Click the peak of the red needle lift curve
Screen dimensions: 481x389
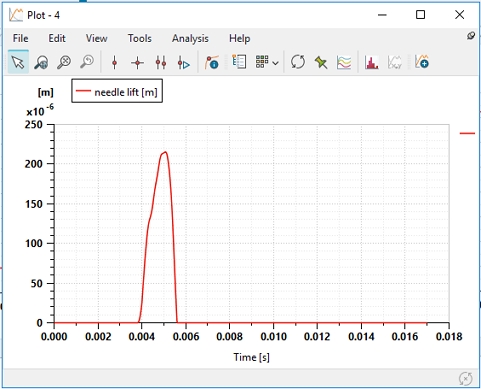pos(165,152)
